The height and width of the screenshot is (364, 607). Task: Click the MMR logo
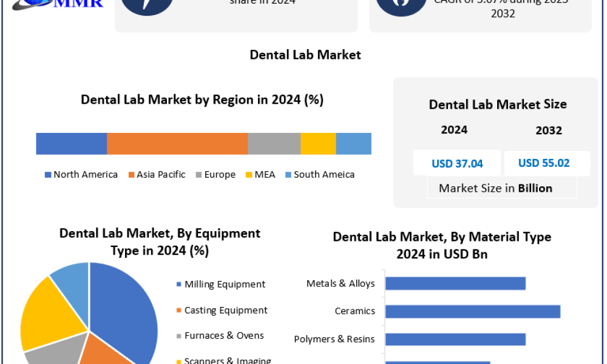[x=58, y=5]
